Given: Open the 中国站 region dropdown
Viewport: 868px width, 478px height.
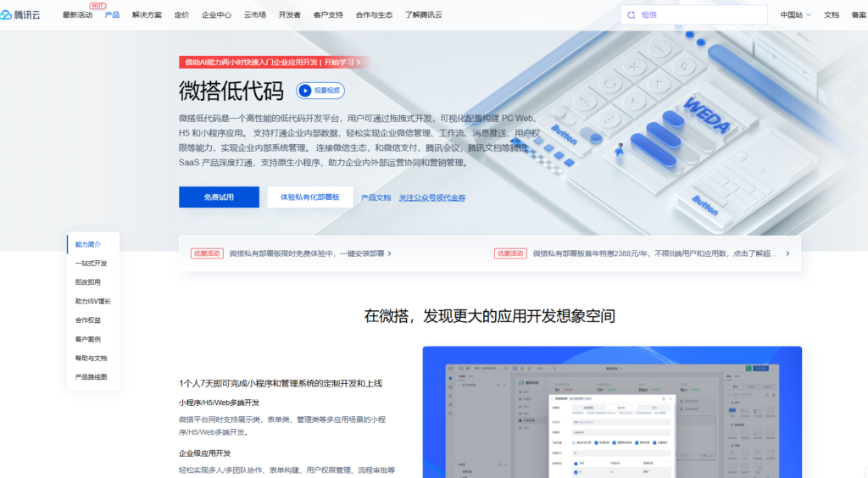Looking at the screenshot, I should (795, 14).
